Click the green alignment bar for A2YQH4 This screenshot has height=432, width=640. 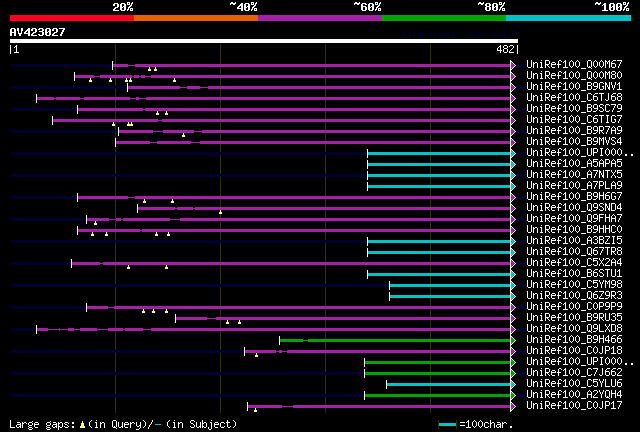pos(438,396)
